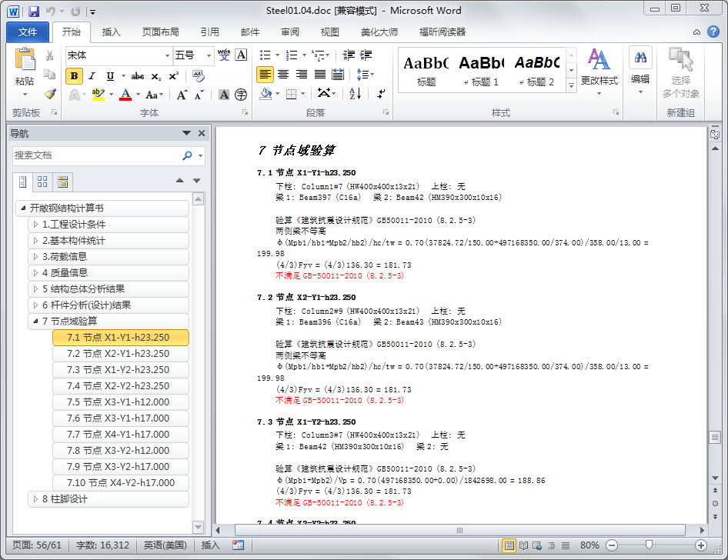Center-align text with the center alignment icon
728x560 pixels.
[x=283, y=75]
